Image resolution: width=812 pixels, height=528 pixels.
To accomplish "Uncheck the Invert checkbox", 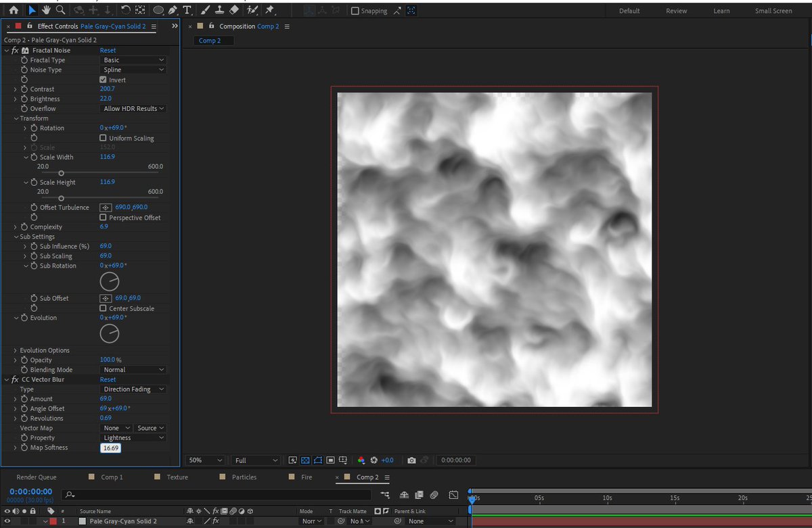I will point(103,80).
